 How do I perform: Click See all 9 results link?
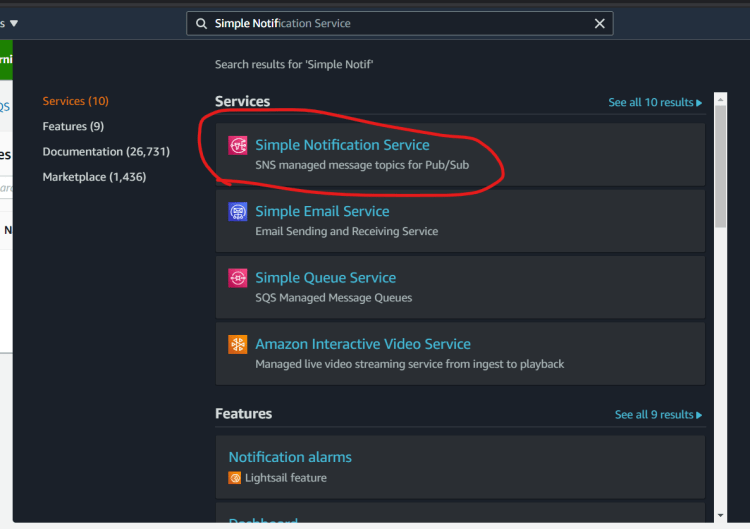pos(658,415)
